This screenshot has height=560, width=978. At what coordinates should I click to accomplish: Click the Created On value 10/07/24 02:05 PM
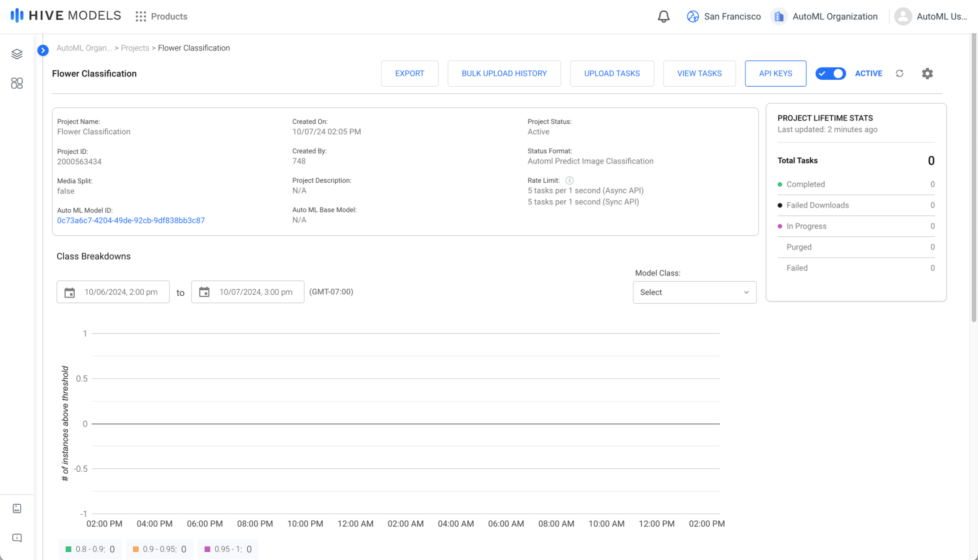[x=327, y=131]
